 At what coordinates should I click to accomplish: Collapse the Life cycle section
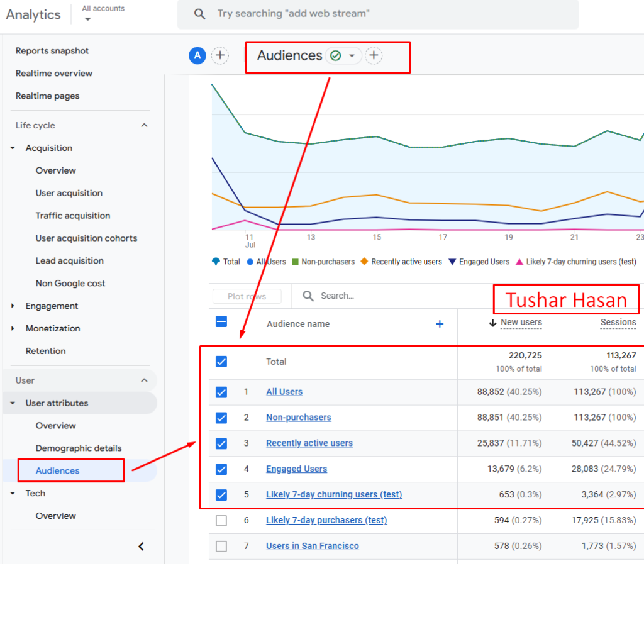coord(144,125)
